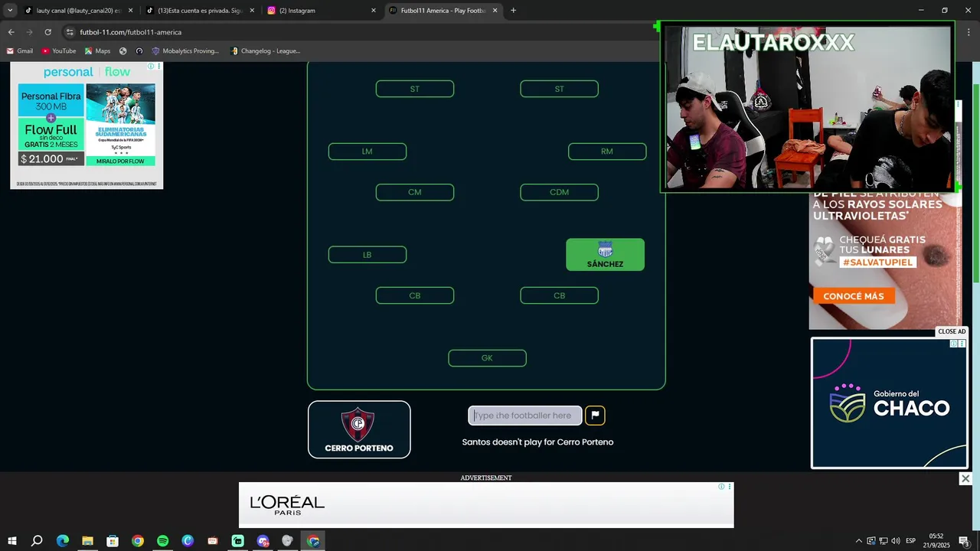
Task: Show hidden system tray icons
Action: pos(858,541)
